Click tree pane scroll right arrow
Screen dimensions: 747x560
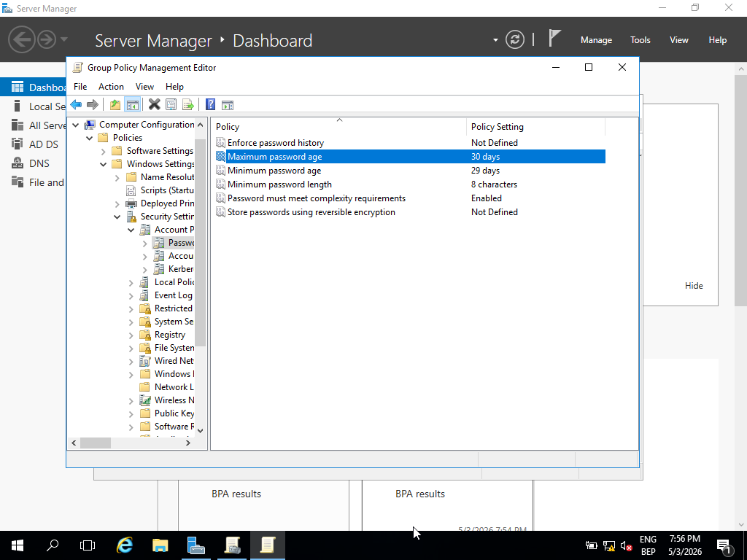(x=188, y=443)
